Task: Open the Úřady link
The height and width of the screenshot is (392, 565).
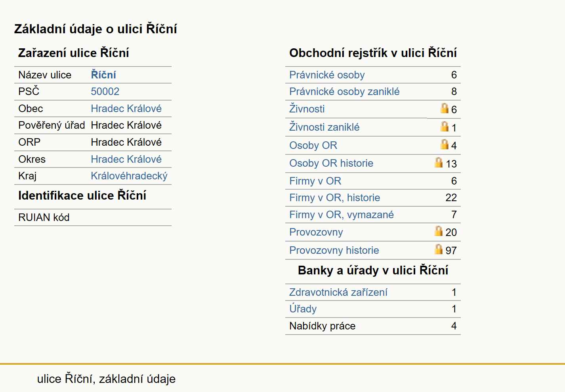Action: point(303,309)
